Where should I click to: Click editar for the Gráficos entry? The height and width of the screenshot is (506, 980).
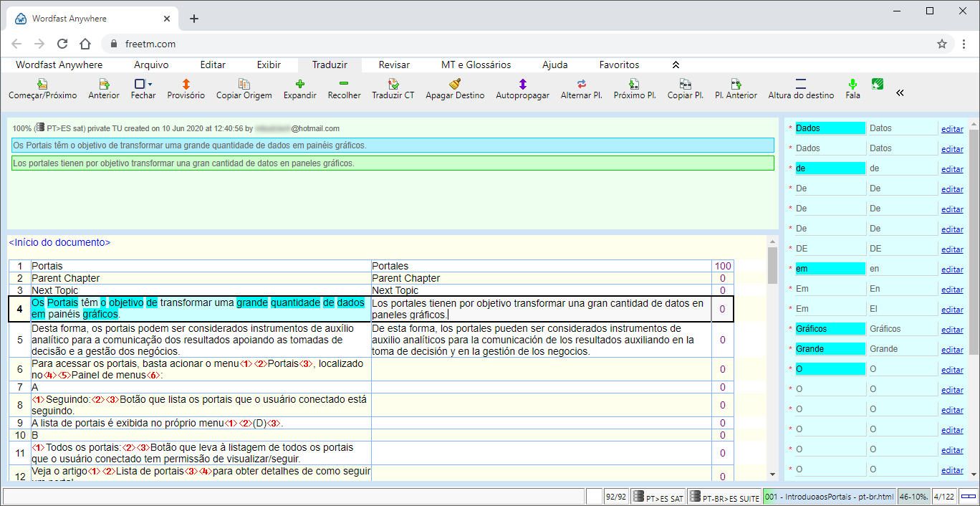coord(952,330)
